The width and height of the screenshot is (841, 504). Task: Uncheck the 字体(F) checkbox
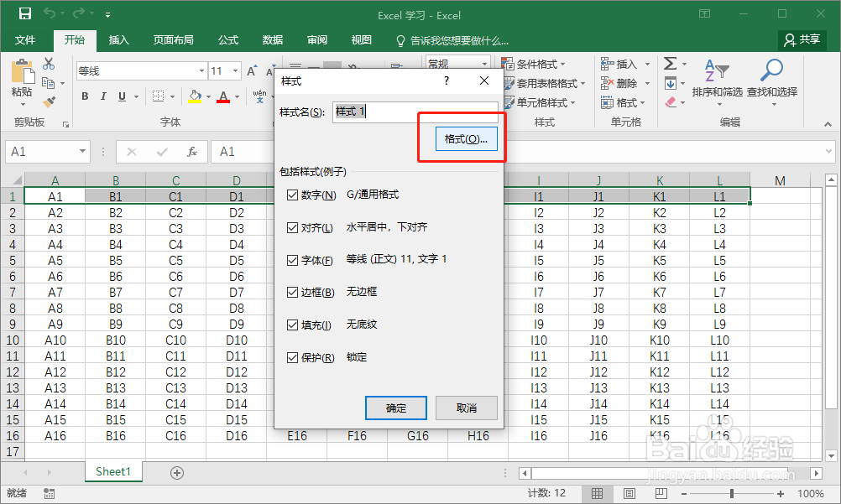click(x=292, y=261)
